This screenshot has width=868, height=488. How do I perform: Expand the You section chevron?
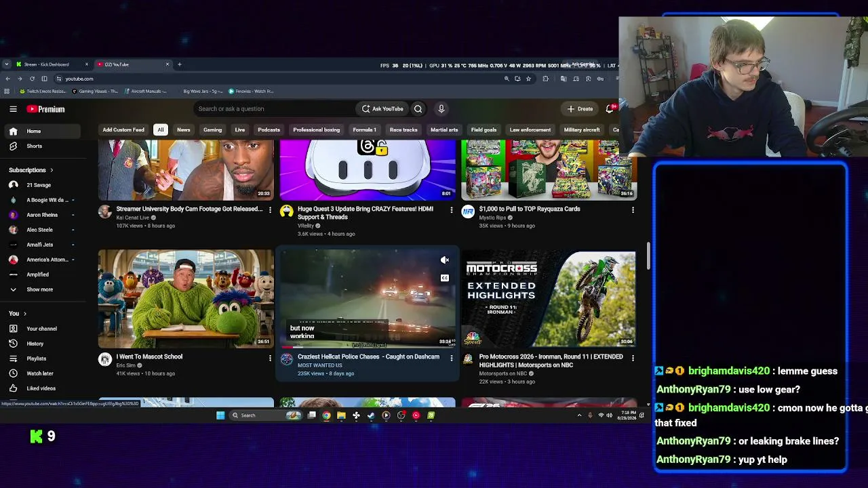point(25,314)
